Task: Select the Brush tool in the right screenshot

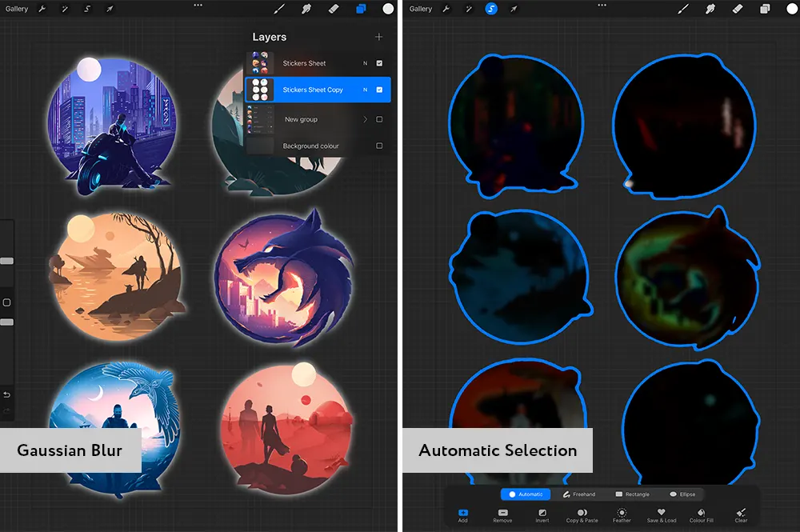Action: point(683,9)
